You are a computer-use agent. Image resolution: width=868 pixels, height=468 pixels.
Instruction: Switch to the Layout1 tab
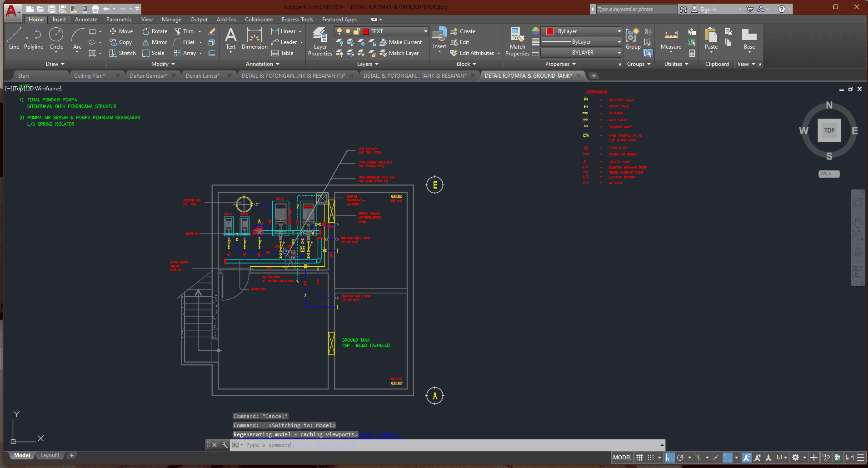(50, 455)
